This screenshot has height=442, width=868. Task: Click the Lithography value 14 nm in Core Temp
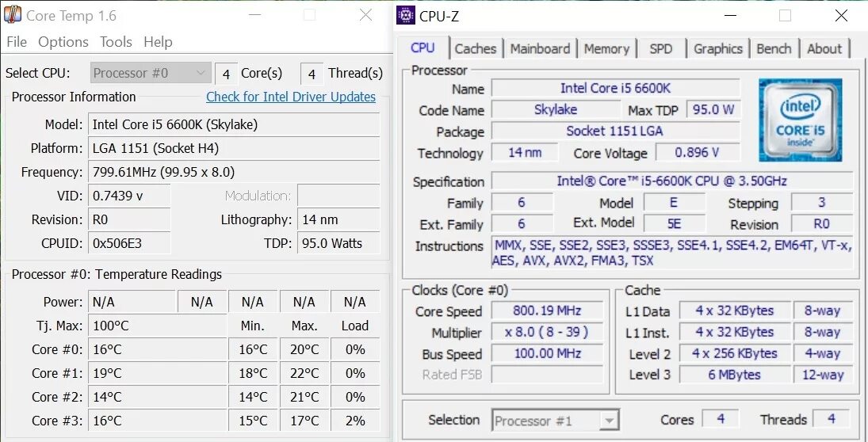[338, 219]
